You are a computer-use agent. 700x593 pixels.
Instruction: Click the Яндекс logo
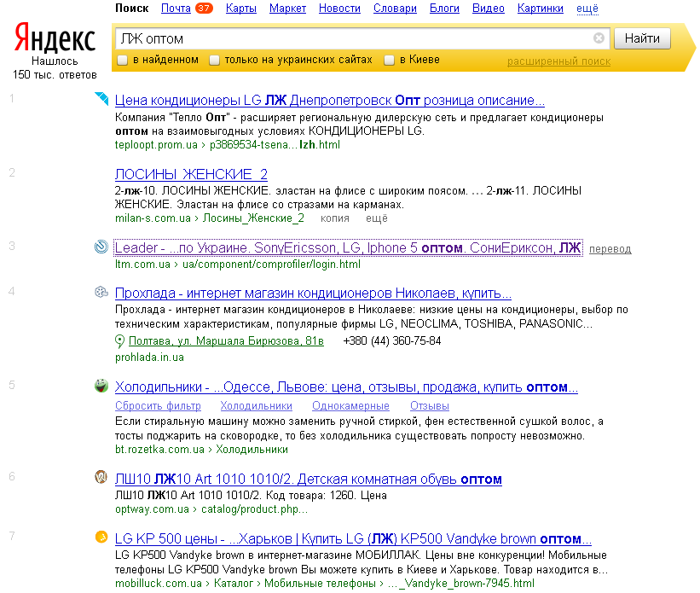click(55, 38)
